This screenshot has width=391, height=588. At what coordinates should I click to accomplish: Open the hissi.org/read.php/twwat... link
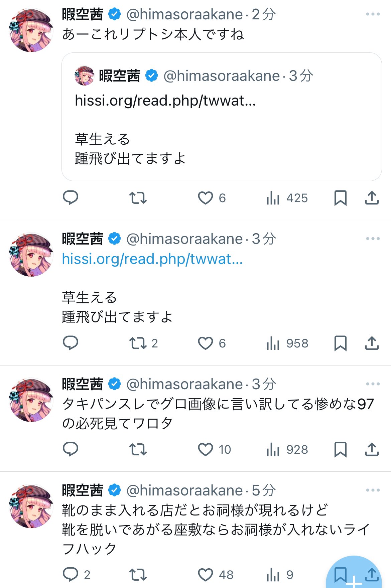(152, 259)
